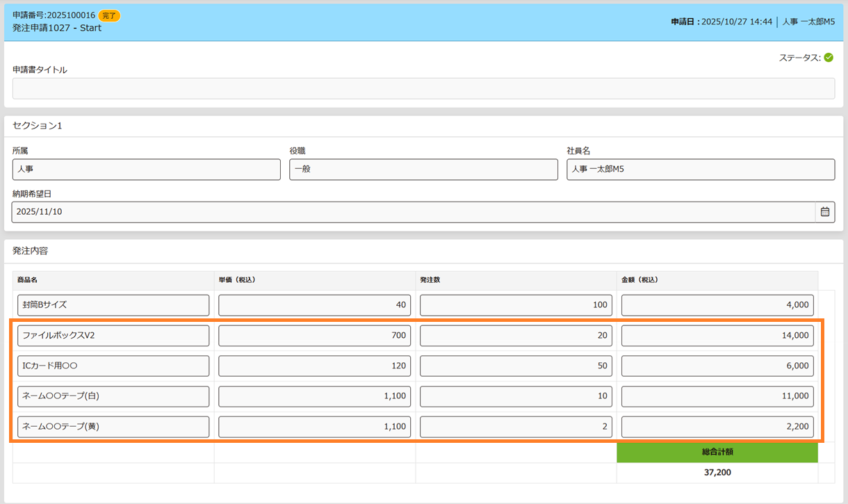Click the ネーム〇〇テープ(白) product name field
Image resolution: width=848 pixels, height=504 pixels.
[113, 396]
